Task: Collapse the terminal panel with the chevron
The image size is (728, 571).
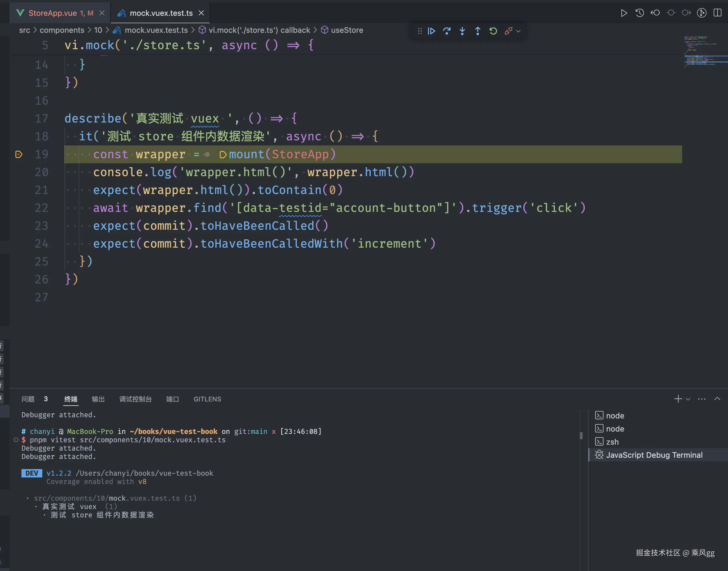Action: [717, 399]
